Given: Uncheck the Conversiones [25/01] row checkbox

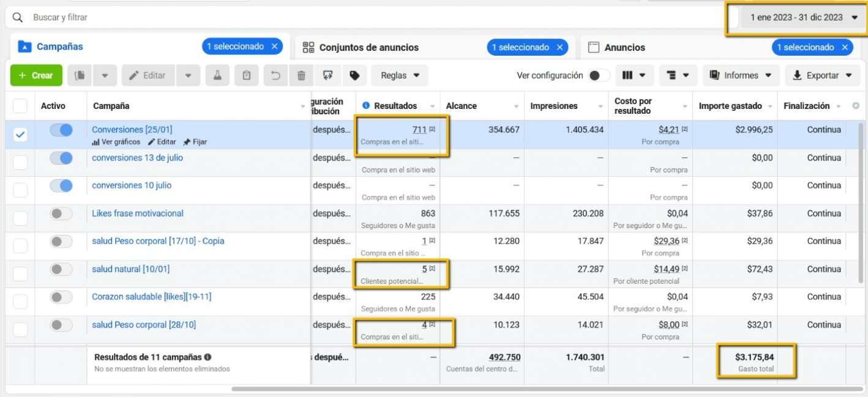Looking at the screenshot, I should (20, 135).
